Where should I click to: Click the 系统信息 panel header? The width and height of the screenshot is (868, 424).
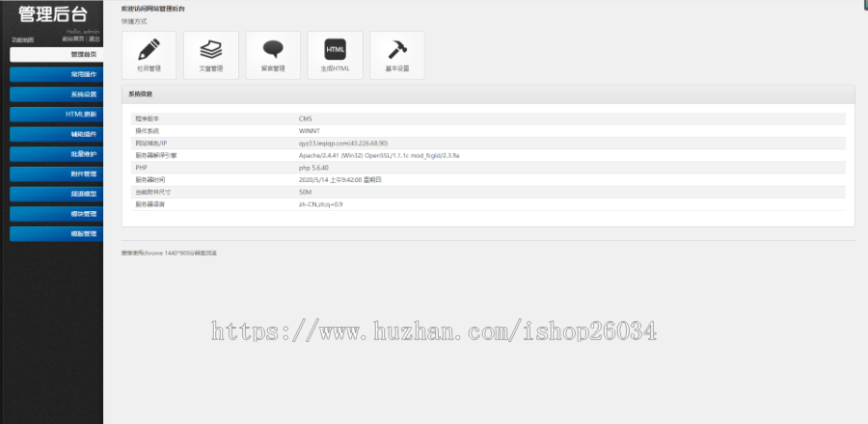coord(488,94)
